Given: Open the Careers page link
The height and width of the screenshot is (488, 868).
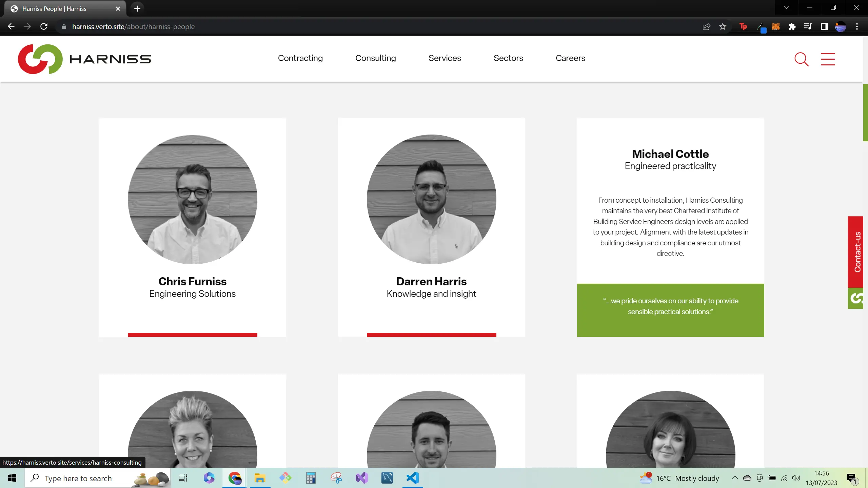Looking at the screenshot, I should [x=570, y=58].
